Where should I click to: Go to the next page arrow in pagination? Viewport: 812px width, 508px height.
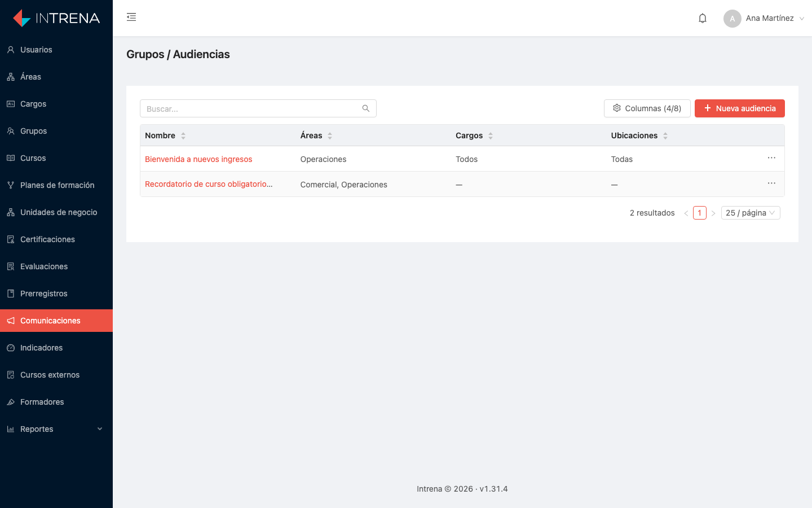713,213
